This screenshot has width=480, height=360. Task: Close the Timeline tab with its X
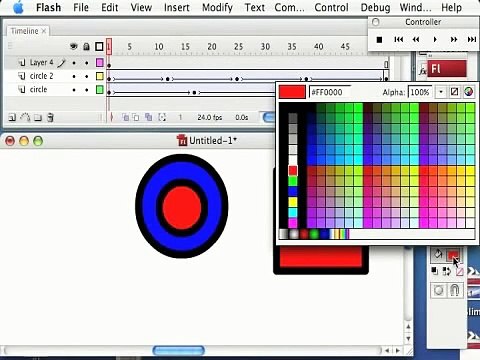(44, 31)
